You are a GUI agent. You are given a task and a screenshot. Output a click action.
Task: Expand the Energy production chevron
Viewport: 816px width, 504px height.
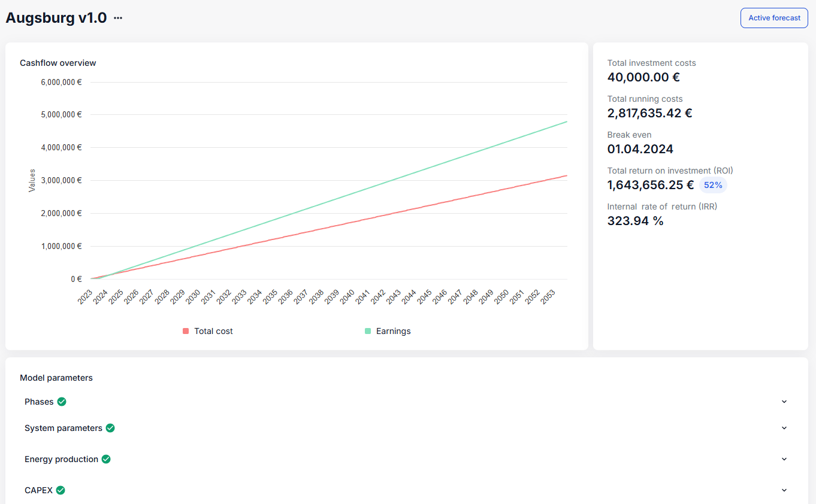(784, 459)
